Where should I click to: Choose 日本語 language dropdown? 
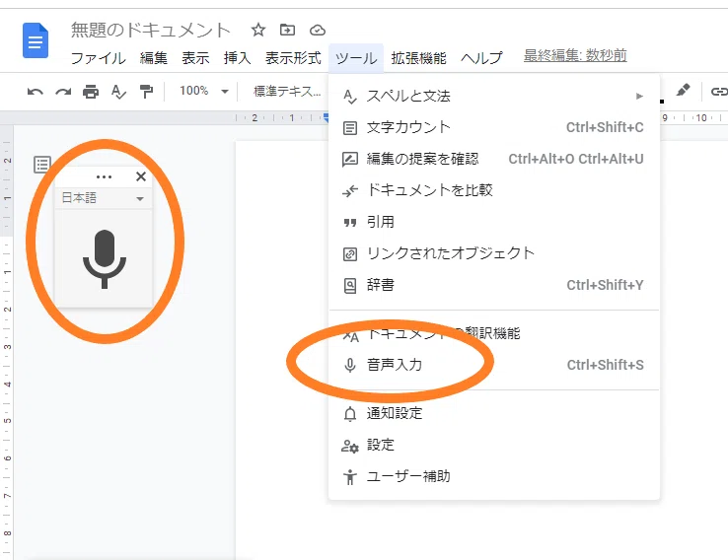pyautogui.click(x=103, y=198)
